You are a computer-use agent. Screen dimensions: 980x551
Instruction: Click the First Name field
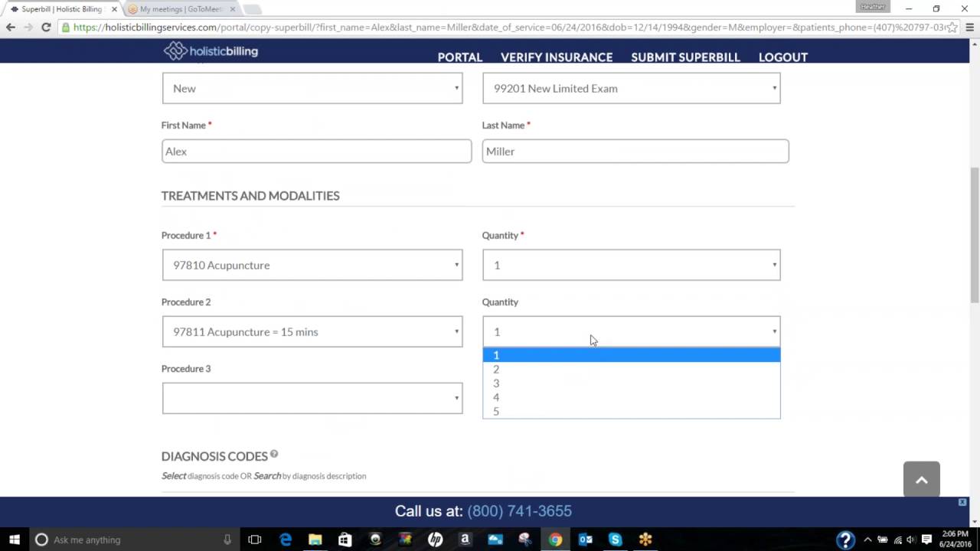pyautogui.click(x=316, y=151)
